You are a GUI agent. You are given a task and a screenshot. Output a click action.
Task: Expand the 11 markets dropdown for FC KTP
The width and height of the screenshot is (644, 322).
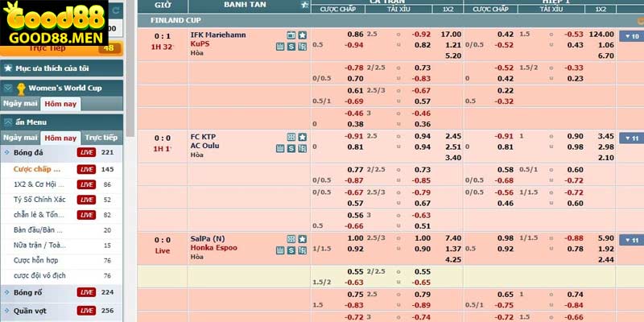(x=631, y=138)
